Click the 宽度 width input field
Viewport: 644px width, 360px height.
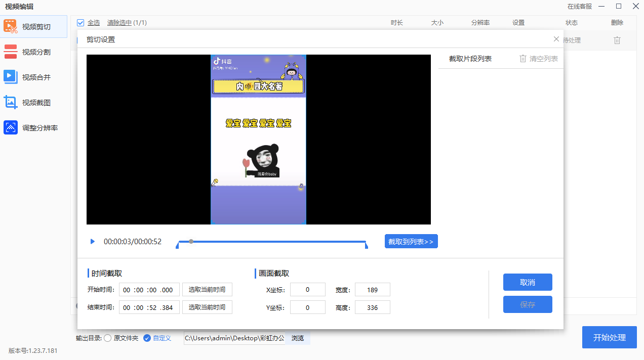pos(372,290)
